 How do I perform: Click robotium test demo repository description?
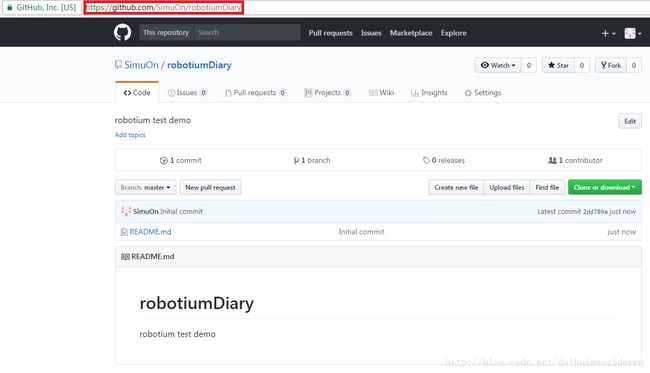153,120
